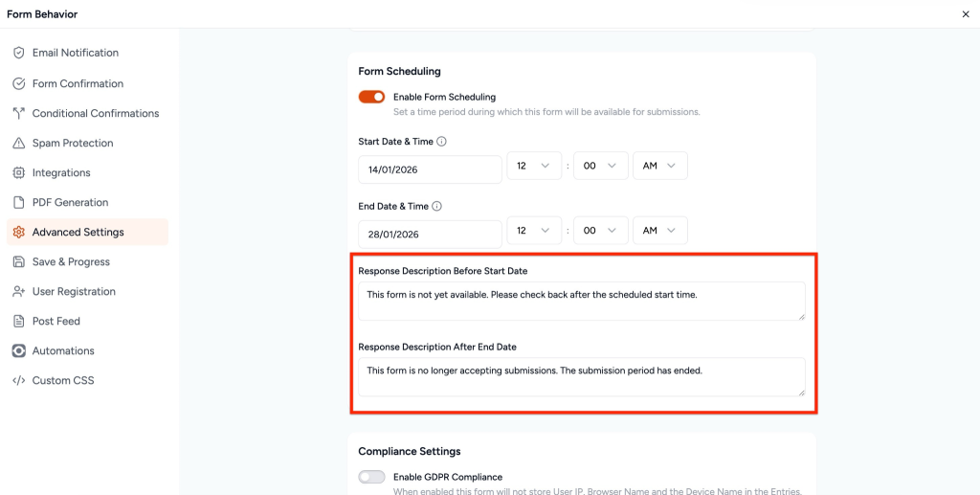The height and width of the screenshot is (495, 980).
Task: Disable the Enable Form Scheduling toggle
Action: (x=371, y=97)
